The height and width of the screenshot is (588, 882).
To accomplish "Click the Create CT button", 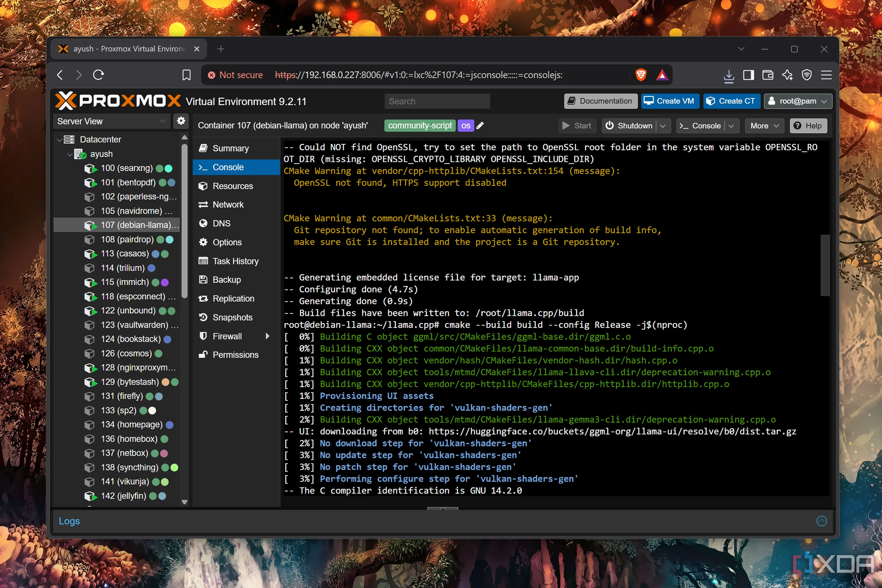I will point(731,101).
